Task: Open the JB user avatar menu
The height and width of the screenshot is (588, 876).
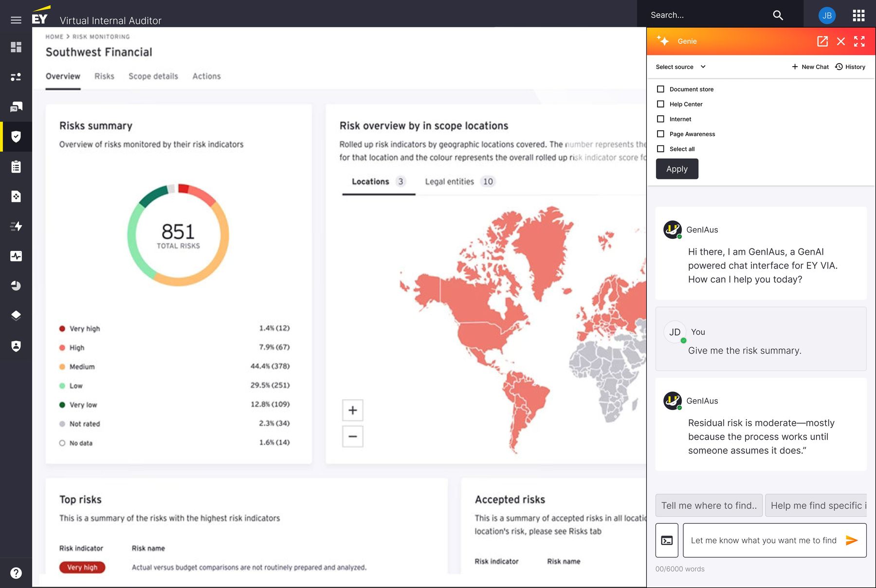Action: click(827, 16)
